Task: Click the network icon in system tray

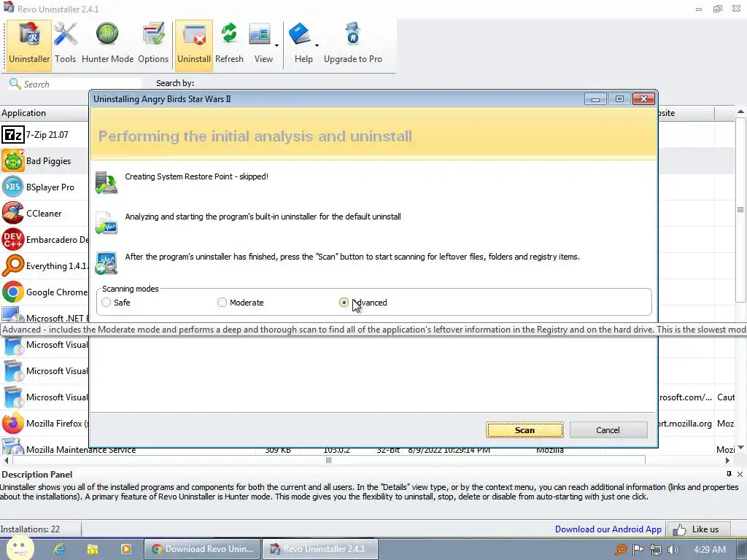Action: coord(656,550)
